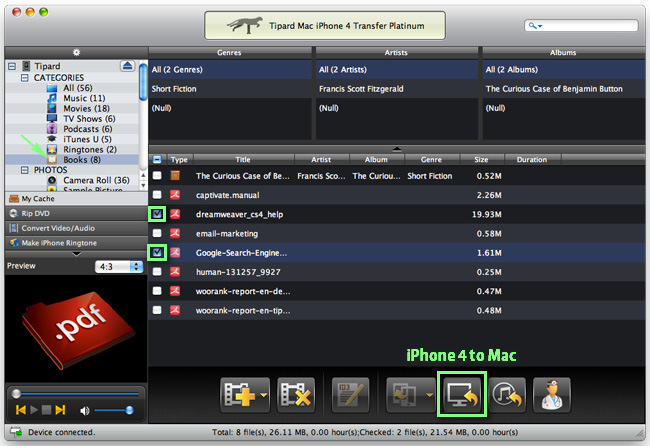This screenshot has height=446, width=650.
Task: Check The Curious Case of Be... row
Action: 157,175
